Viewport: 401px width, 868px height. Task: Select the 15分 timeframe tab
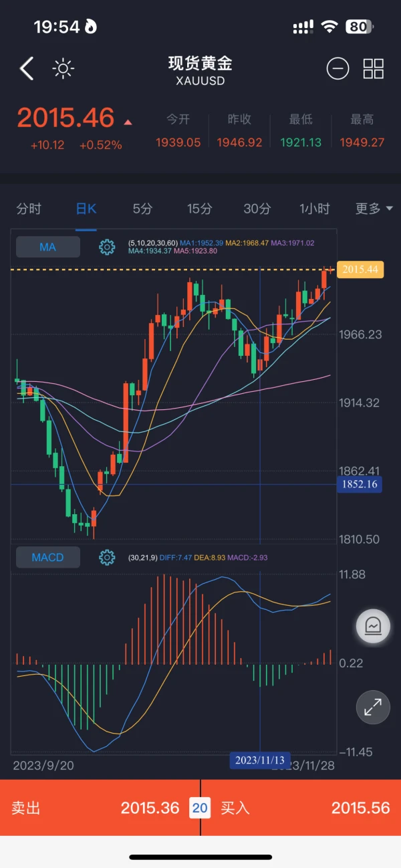pyautogui.click(x=199, y=209)
